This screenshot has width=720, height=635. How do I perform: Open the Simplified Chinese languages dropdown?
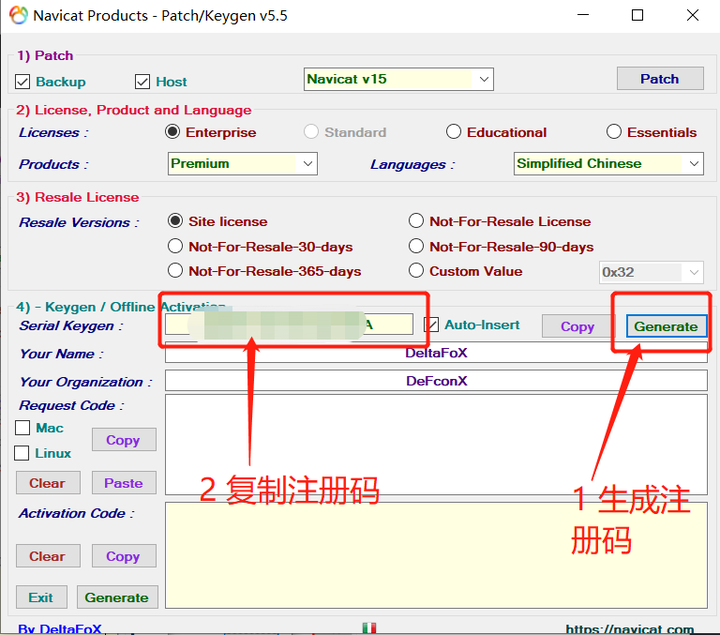point(608,163)
